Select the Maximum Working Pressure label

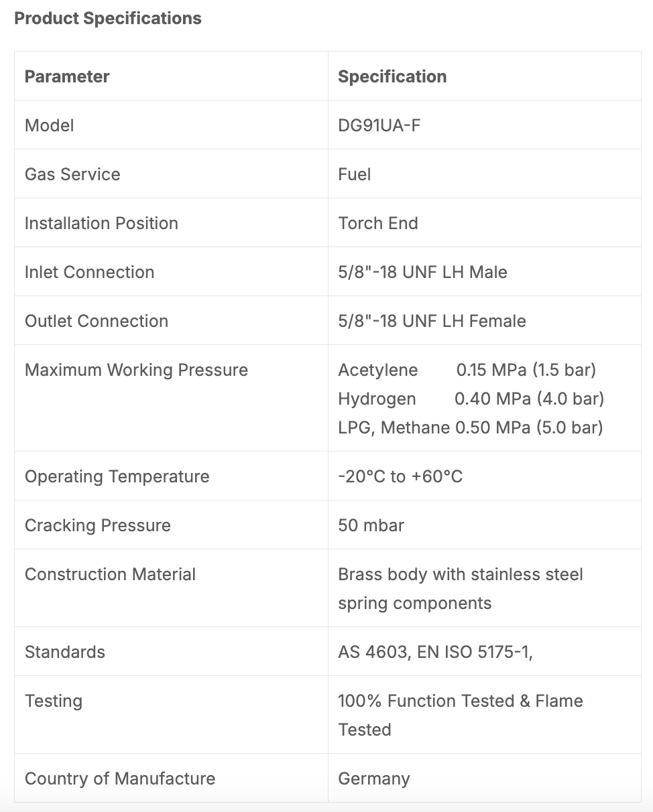click(x=136, y=370)
